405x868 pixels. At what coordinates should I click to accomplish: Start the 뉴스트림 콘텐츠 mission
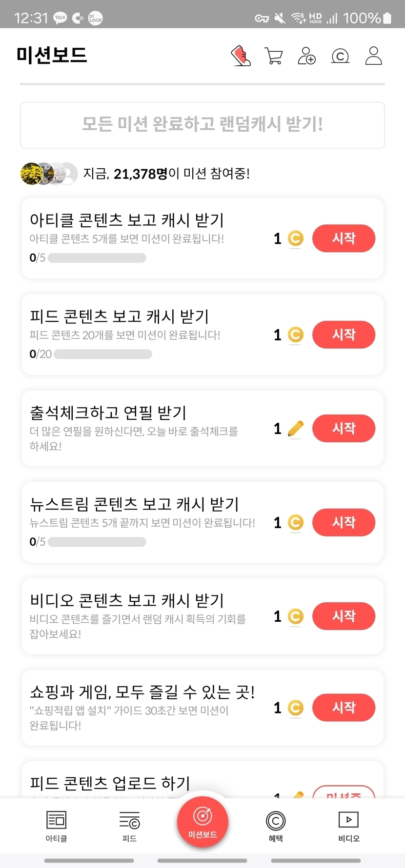click(x=344, y=522)
